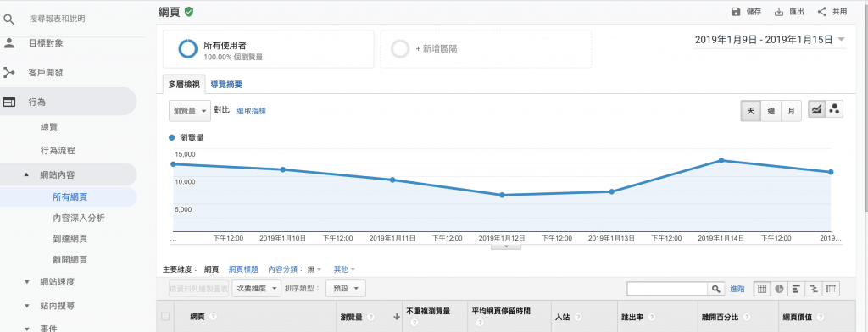Screen dimensions: 868x332
Task: Click help icon next to 離開百分比 column
Action: (748, 317)
